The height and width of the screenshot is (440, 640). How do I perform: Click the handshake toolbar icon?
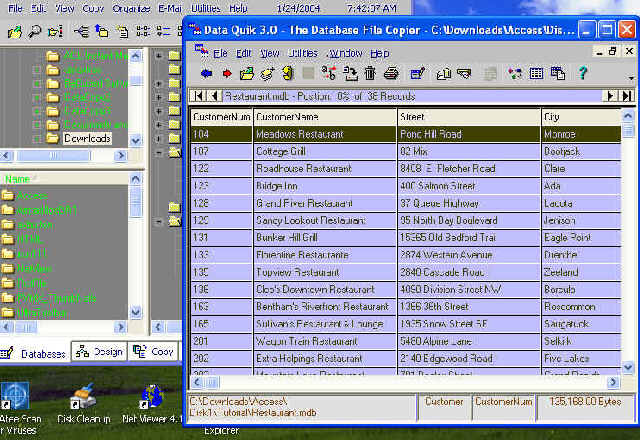coord(464,74)
